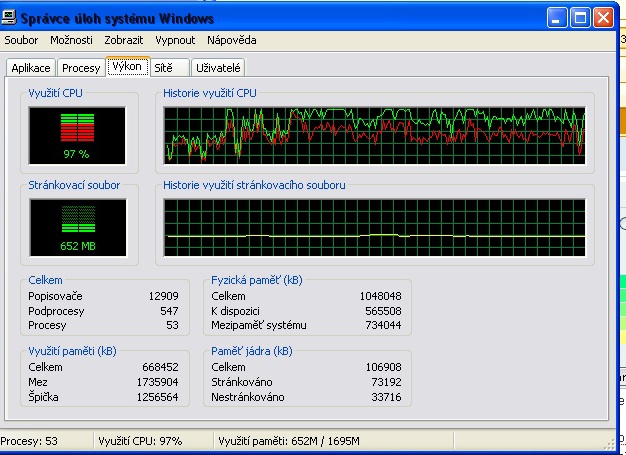Screen dimensions: 626x455
Task: Click the resize grip in status bar corner
Action: 610,444
